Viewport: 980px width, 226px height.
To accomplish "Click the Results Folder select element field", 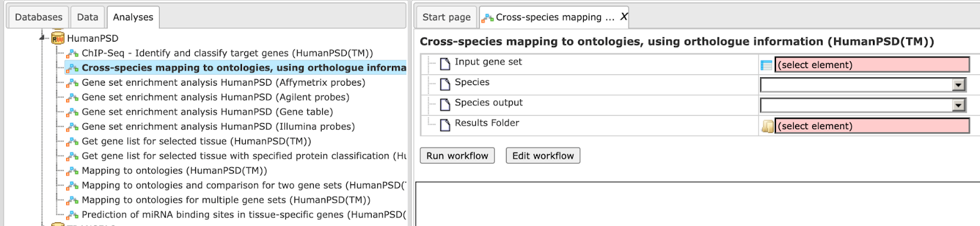I will point(872,126).
